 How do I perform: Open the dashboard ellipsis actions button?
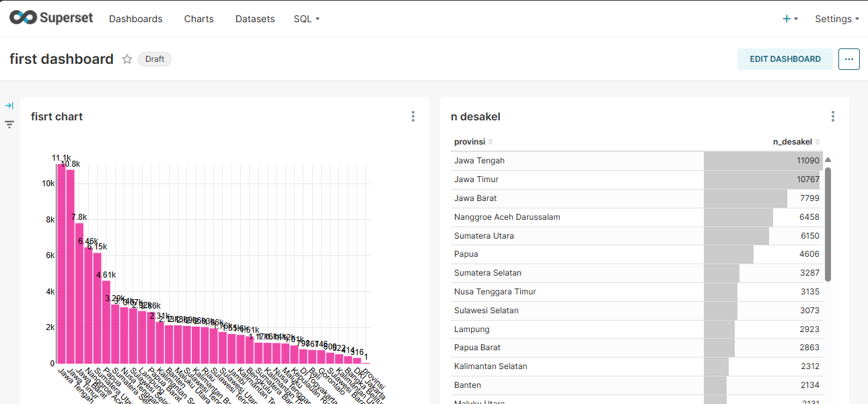click(848, 59)
